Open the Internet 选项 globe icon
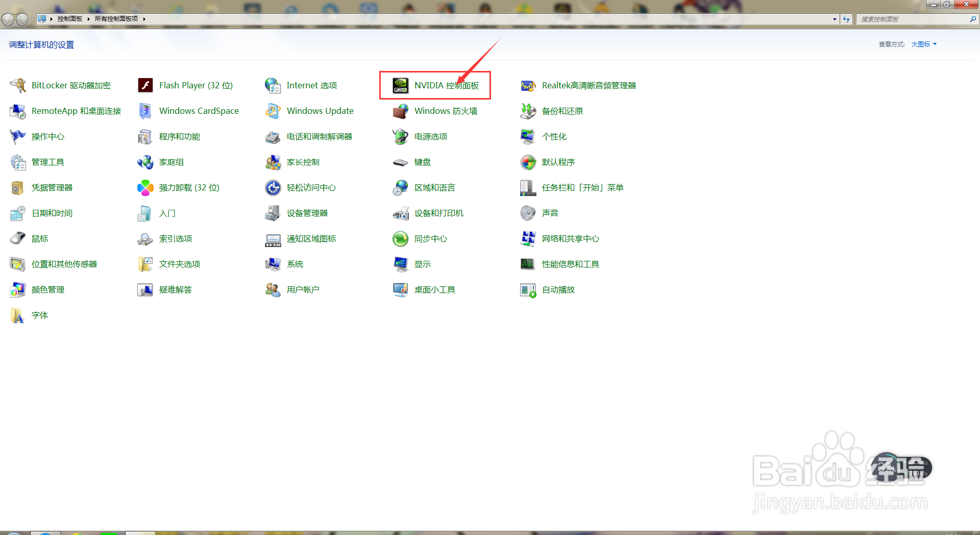 tap(273, 85)
